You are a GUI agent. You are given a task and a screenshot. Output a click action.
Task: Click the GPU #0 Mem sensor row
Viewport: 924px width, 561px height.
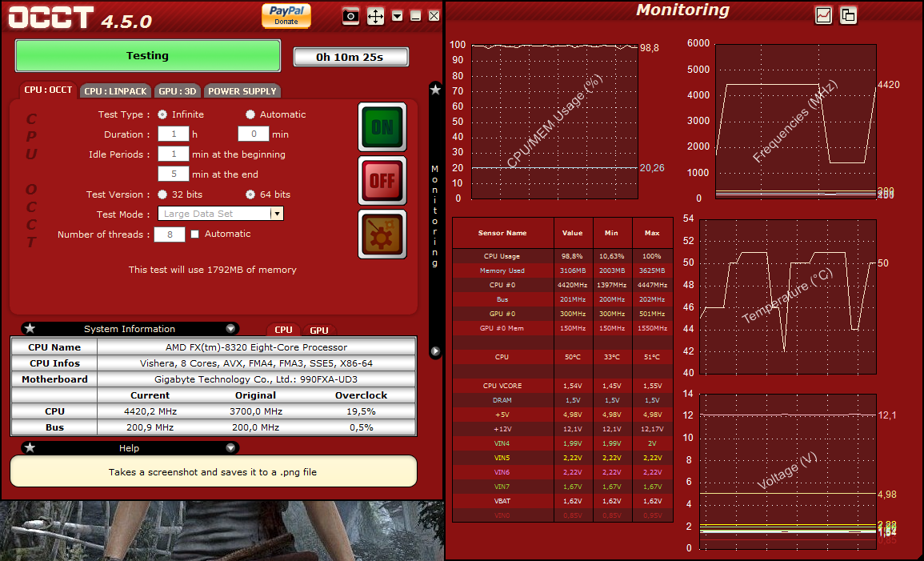coord(562,328)
